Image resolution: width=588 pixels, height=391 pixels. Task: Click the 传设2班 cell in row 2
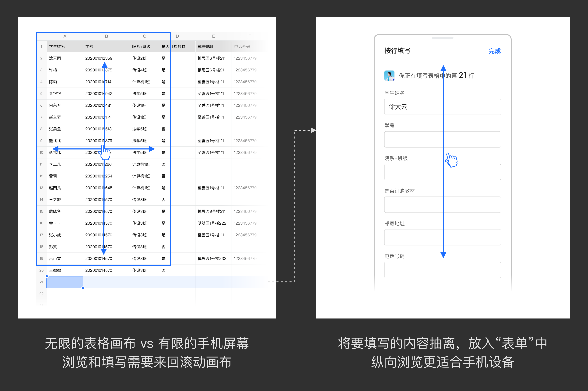point(144,58)
